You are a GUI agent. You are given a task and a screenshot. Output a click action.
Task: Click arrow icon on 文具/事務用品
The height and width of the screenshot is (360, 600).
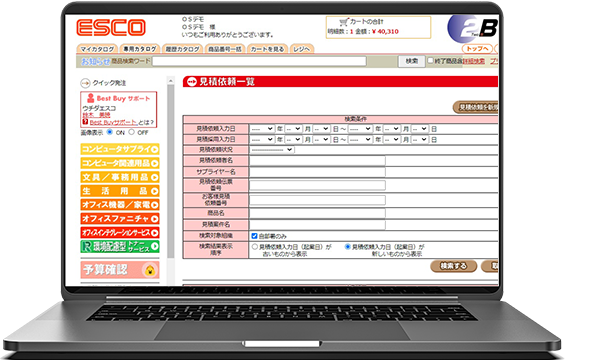click(x=154, y=177)
